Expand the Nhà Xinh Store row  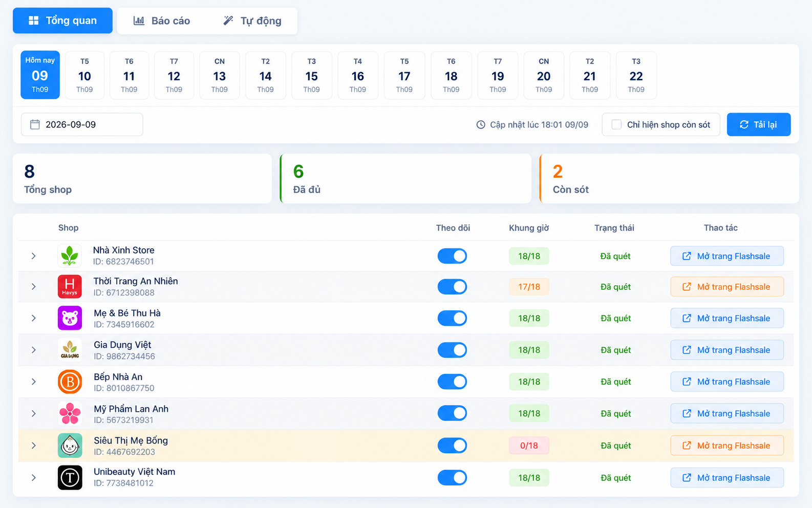pos(33,256)
